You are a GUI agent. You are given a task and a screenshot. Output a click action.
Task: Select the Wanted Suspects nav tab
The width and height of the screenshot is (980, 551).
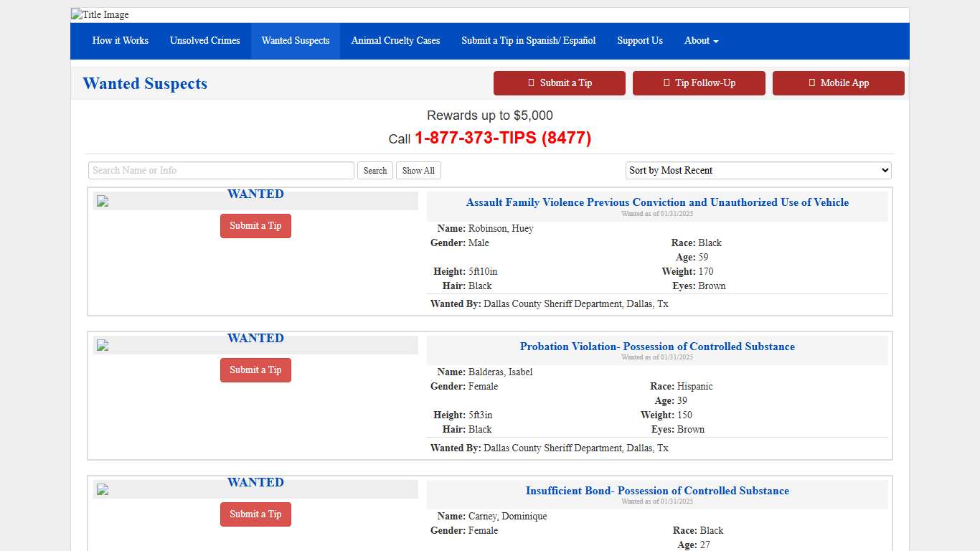coord(296,41)
